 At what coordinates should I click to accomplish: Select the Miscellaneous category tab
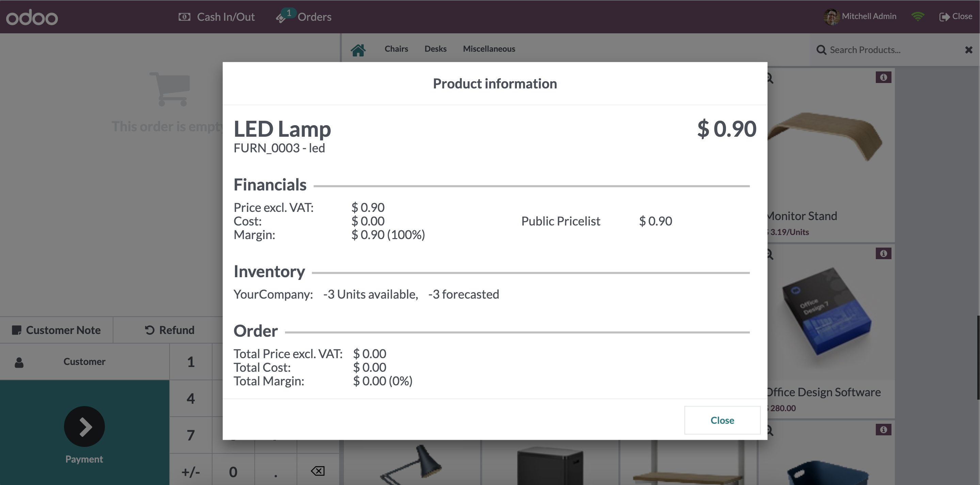(489, 49)
